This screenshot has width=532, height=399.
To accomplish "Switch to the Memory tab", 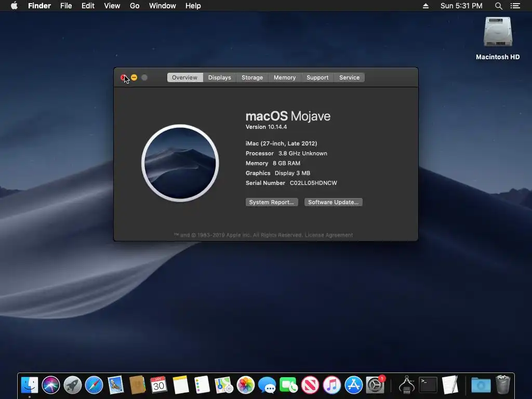I will 285,77.
